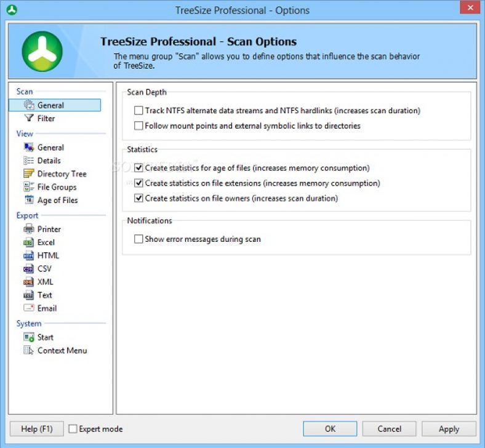Click the Text export icon
Image resolution: width=485 pixels, height=448 pixels.
point(28,295)
